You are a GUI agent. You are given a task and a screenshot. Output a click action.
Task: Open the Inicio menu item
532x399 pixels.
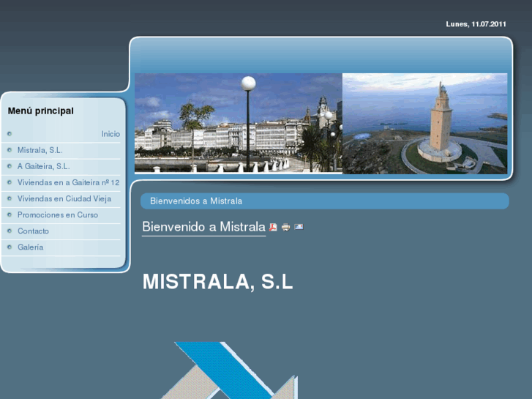point(110,134)
